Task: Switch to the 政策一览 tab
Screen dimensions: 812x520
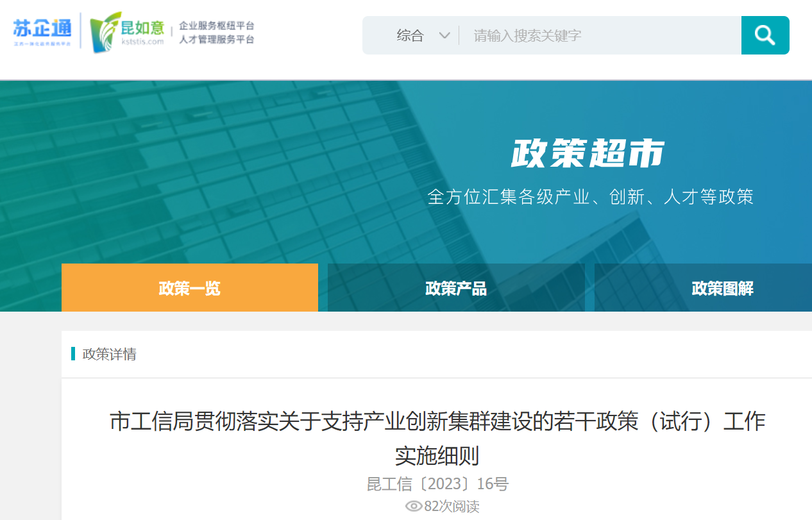Action: (190, 288)
